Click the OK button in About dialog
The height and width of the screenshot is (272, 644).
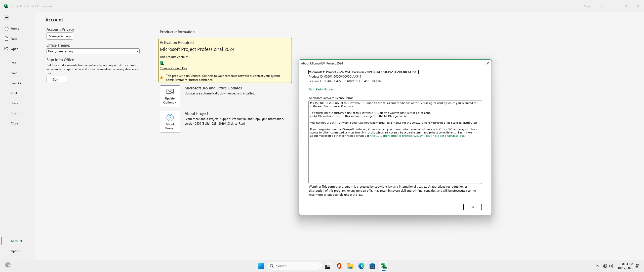[472, 207]
